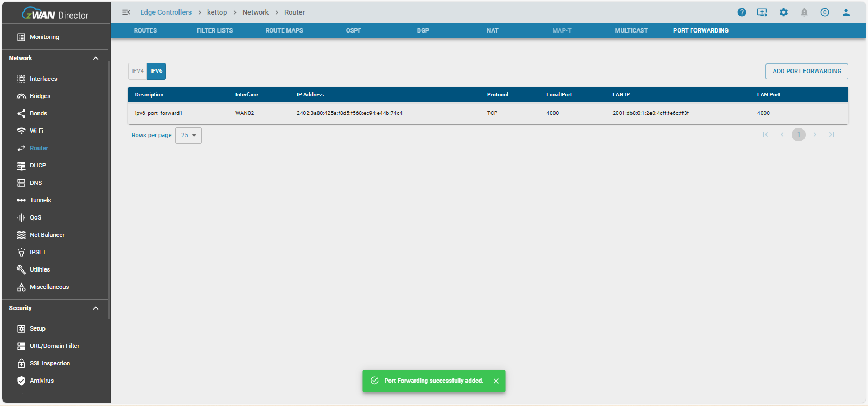Screen dimensions: 868x406
Task: Select the IPV6 toggle button
Action: (x=156, y=71)
